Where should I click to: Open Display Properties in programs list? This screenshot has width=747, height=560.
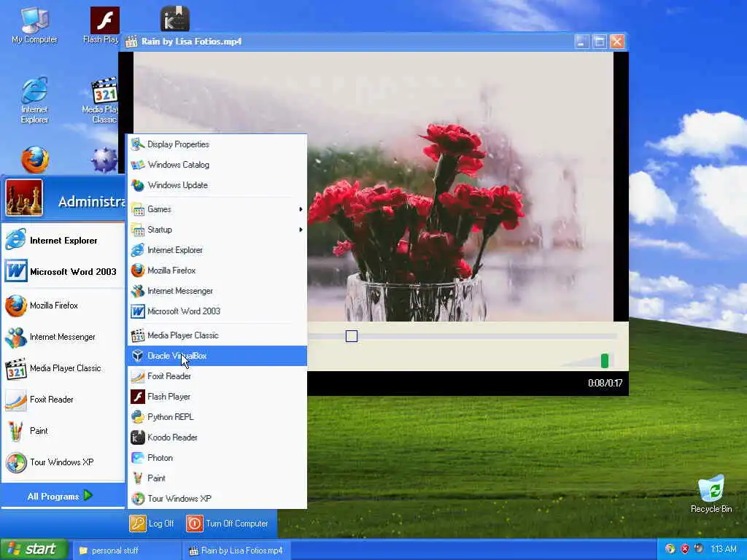217,144
